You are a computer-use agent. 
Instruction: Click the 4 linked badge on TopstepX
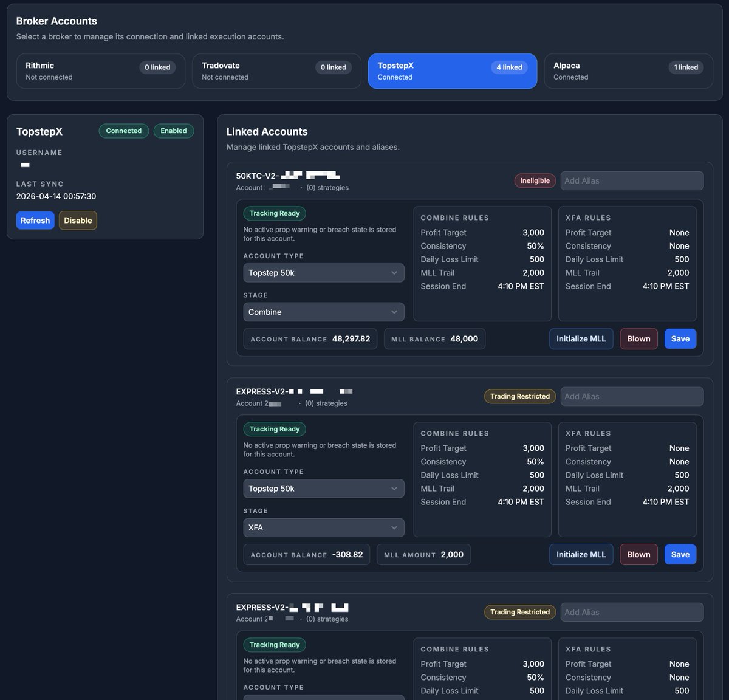509,67
